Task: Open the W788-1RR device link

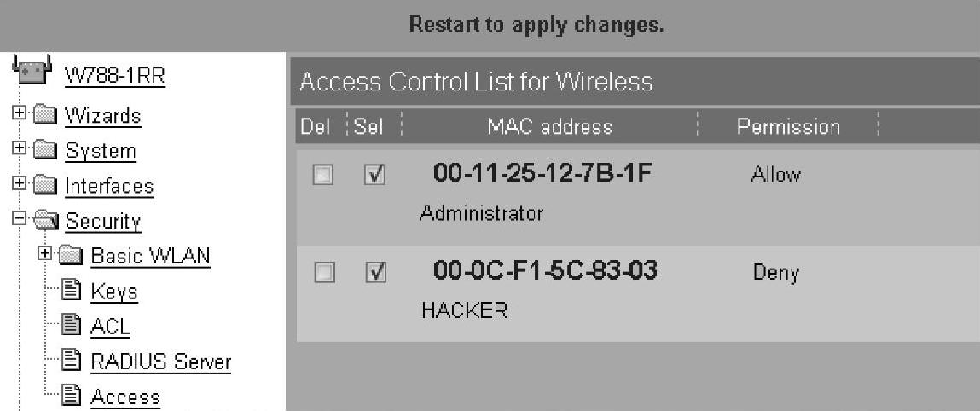Action: pyautogui.click(x=114, y=76)
